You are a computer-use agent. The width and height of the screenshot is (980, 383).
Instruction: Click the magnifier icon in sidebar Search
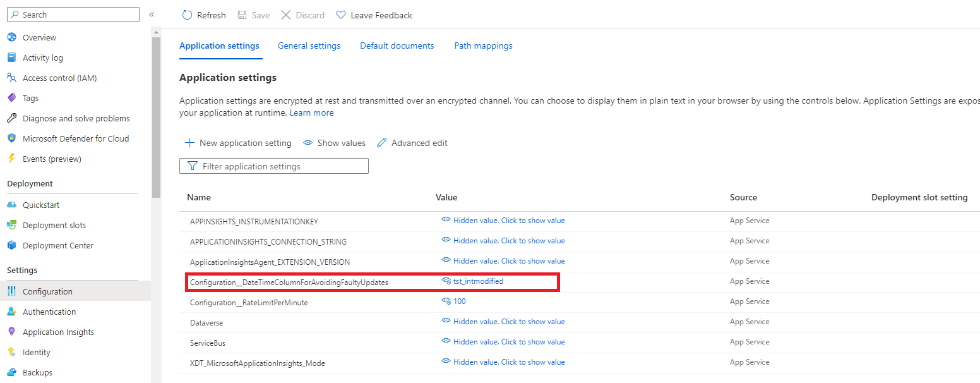coord(15,15)
